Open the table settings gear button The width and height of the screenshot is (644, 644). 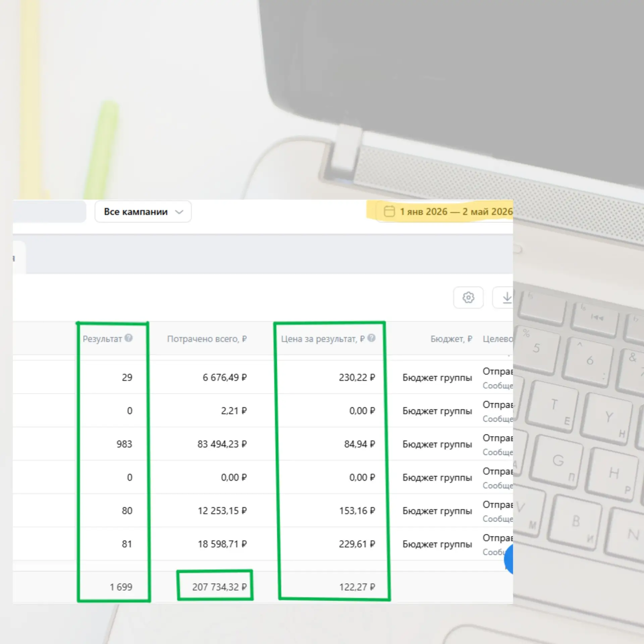coord(468,298)
